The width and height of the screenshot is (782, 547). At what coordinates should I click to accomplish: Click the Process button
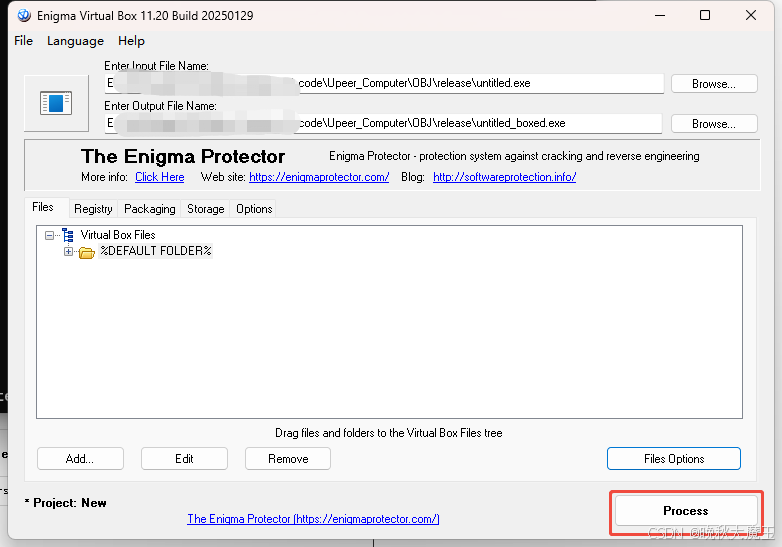tap(686, 511)
